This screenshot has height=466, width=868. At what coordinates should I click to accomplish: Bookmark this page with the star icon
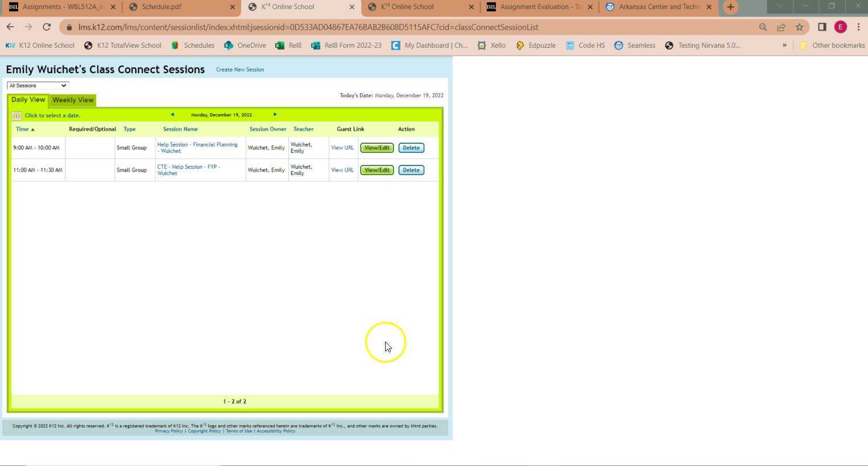pos(799,27)
